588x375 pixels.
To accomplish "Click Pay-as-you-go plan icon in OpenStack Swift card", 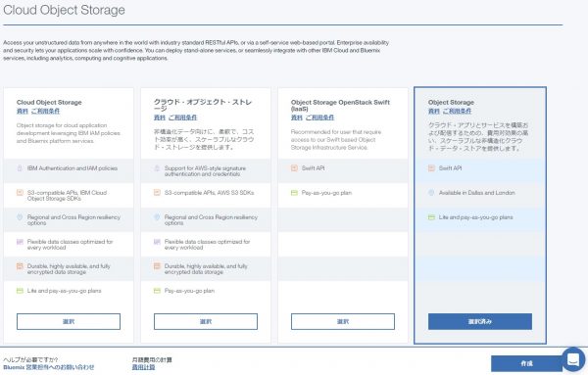I will [294, 193].
